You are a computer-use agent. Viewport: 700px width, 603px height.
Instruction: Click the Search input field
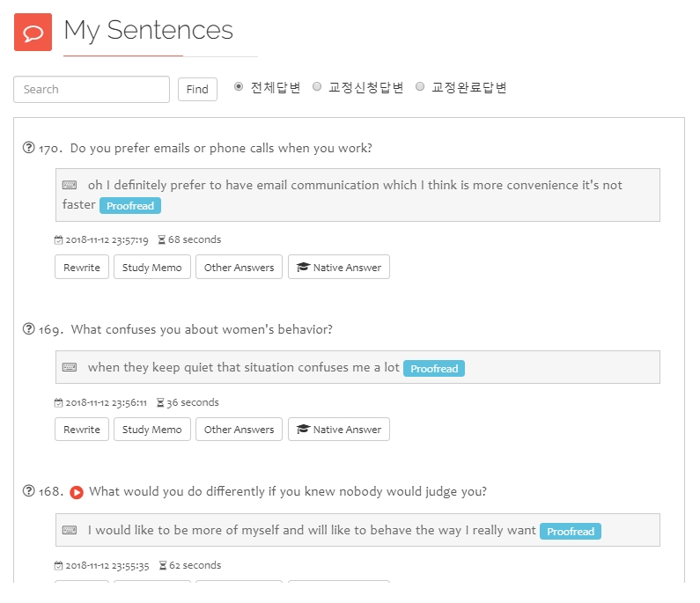(92, 90)
